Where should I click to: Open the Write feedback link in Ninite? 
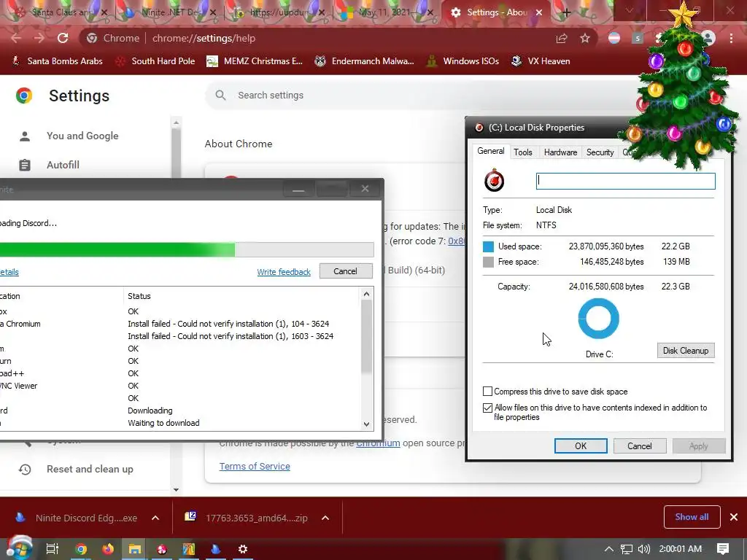pos(284,272)
